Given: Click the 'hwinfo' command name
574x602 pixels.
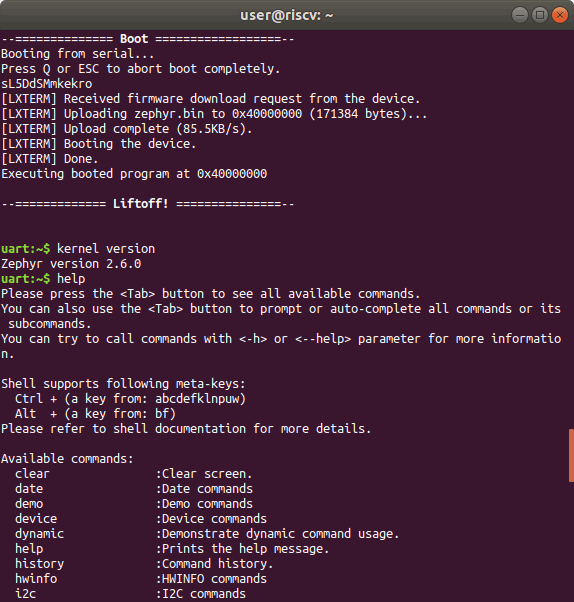Looking at the screenshot, I should pos(36,578).
